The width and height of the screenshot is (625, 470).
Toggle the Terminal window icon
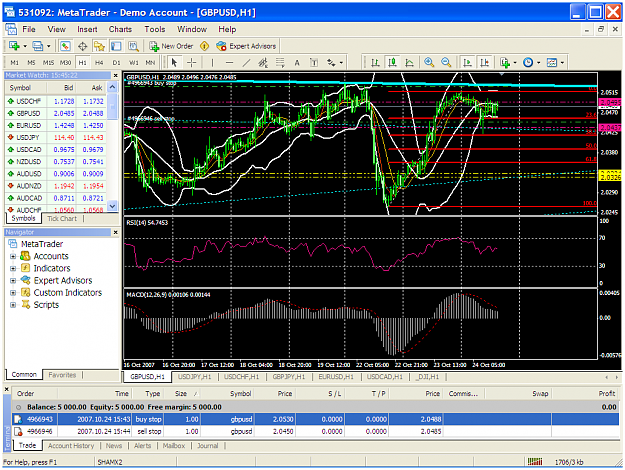click(x=116, y=46)
